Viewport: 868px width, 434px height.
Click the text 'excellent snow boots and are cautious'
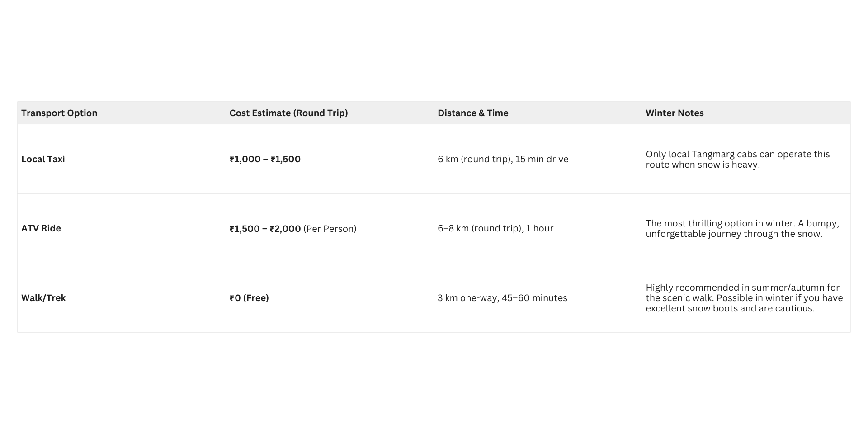pyautogui.click(x=730, y=308)
